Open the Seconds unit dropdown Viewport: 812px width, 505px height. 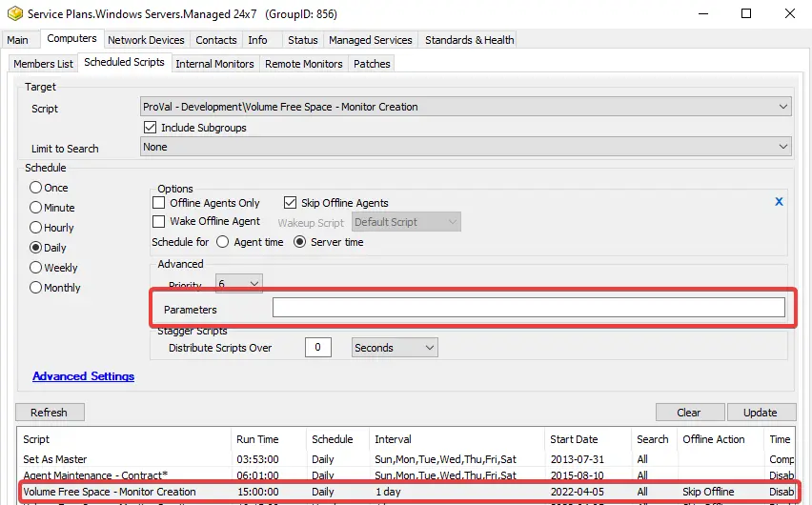point(395,348)
